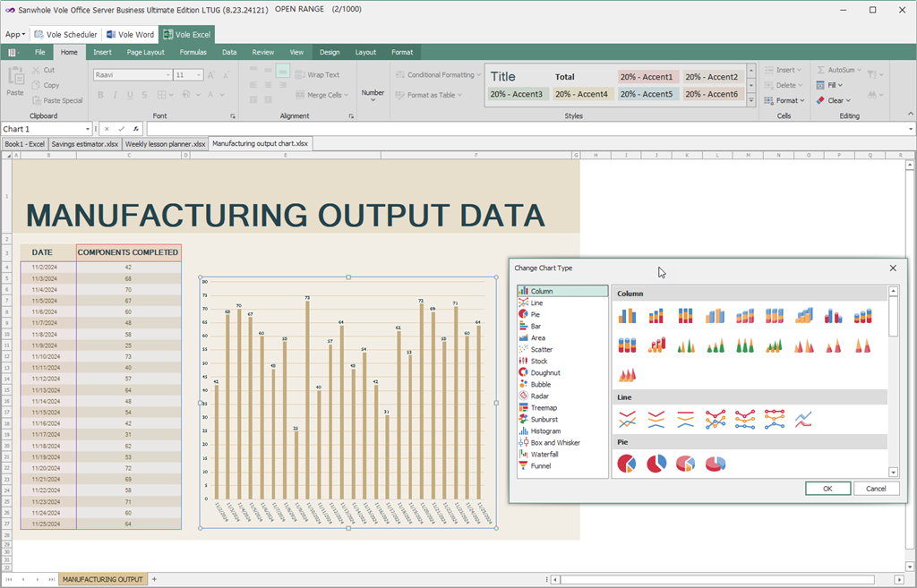Switch to the Insert ribbon tab
The height and width of the screenshot is (588, 917).
[x=102, y=52]
